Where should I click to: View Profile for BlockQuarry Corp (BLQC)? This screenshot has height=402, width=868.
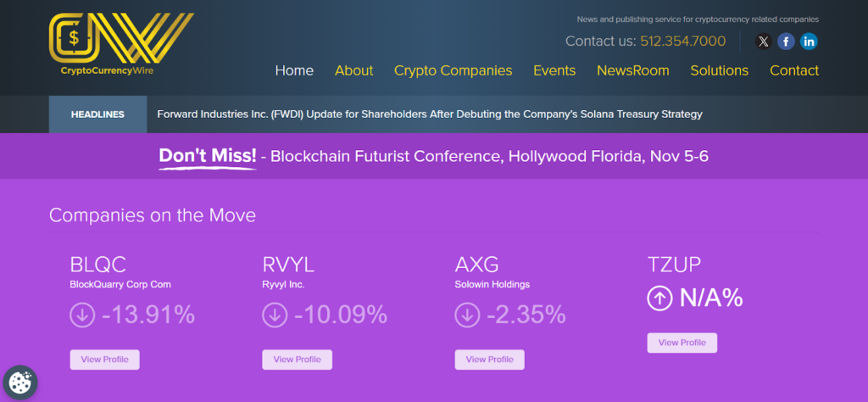tap(104, 360)
